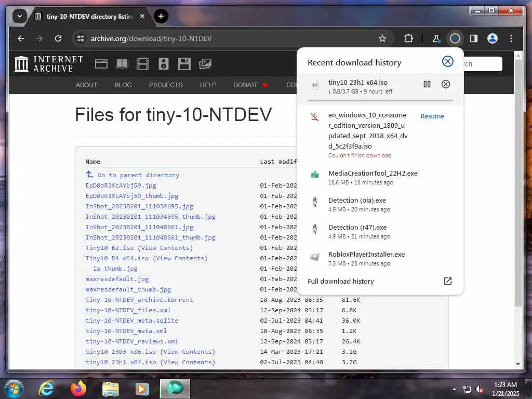Viewport: 532px width, 399px height.
Task: Open the Texts book icon
Action: pos(122,64)
